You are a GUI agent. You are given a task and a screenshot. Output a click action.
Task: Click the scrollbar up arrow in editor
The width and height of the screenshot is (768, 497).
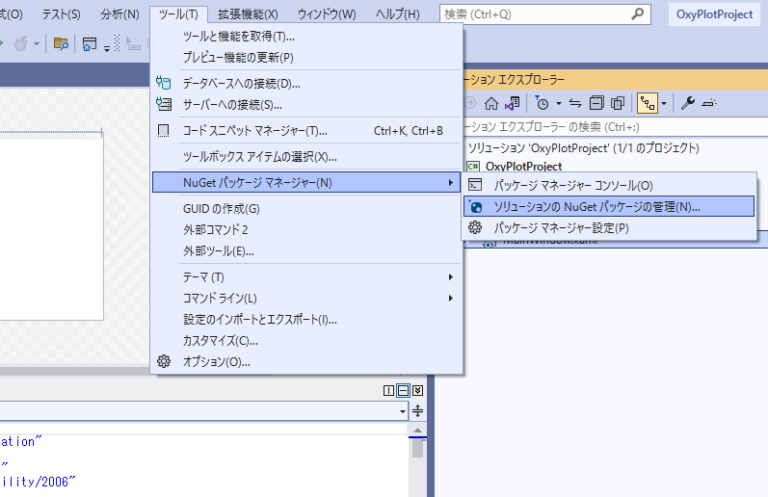(417, 429)
